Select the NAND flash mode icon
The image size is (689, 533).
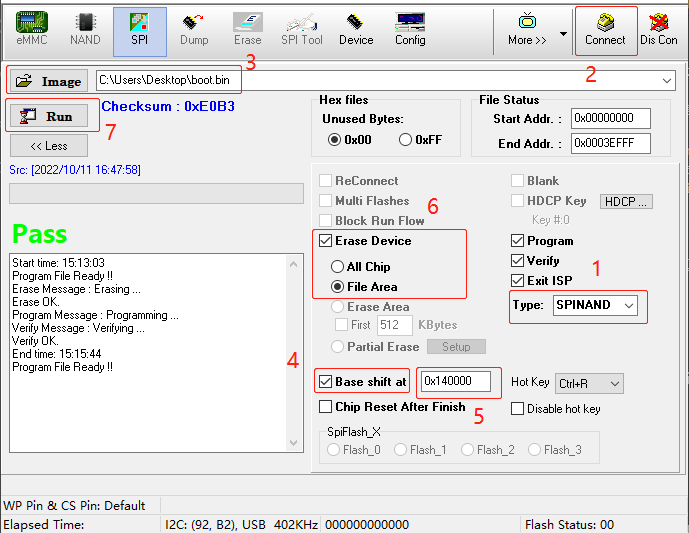[85, 28]
